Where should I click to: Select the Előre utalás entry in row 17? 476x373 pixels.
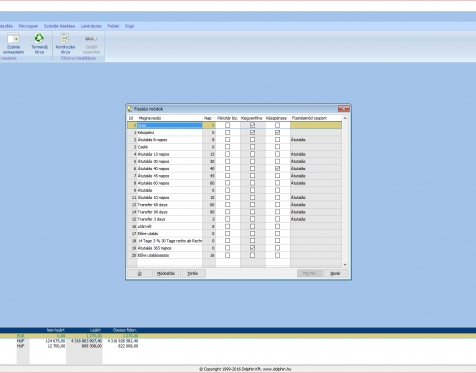170,234
